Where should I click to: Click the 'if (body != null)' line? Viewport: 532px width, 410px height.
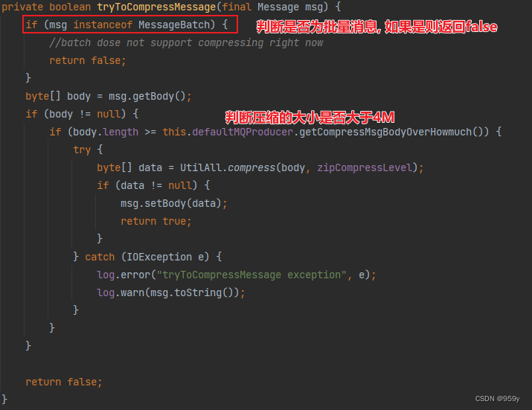pyautogui.click(x=82, y=114)
